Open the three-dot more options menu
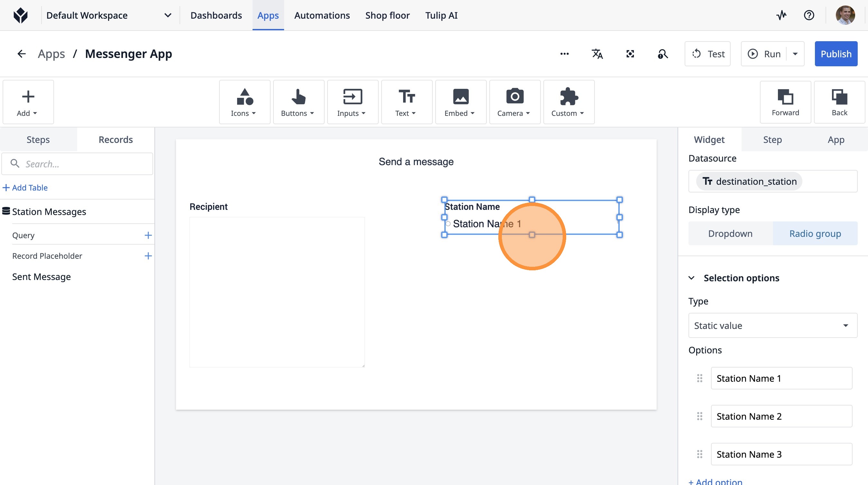 tap(564, 54)
